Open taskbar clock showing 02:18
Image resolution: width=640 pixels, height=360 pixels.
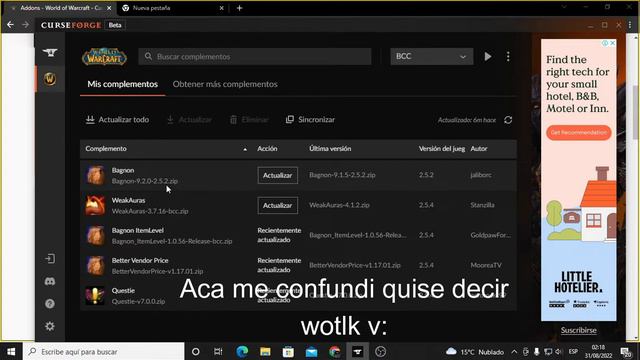pos(598,351)
